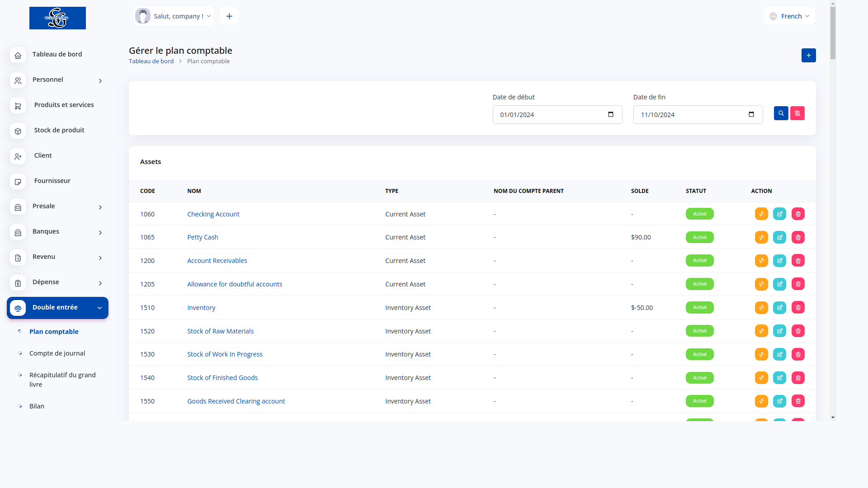Screen dimensions: 868x488
Task: Select Plan comptable submenu item
Action: tap(54, 332)
